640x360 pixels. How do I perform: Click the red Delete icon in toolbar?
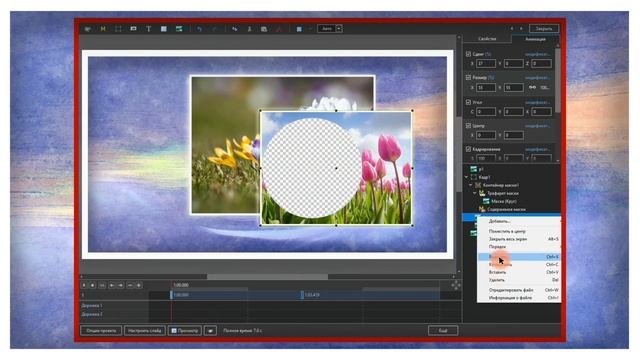(279, 29)
